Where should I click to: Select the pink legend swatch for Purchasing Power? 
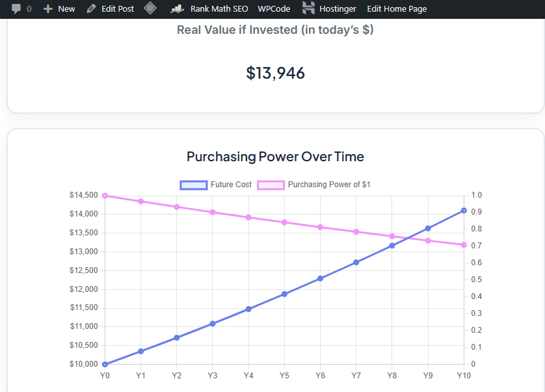tap(272, 185)
